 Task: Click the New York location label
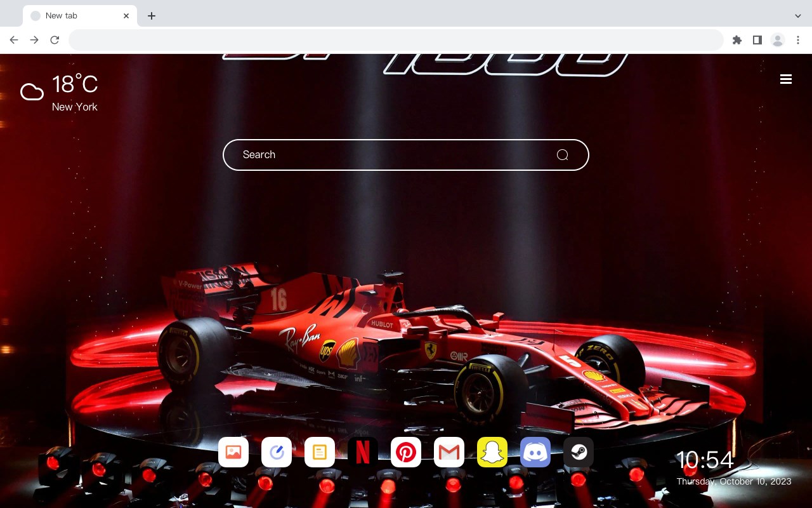click(x=75, y=107)
